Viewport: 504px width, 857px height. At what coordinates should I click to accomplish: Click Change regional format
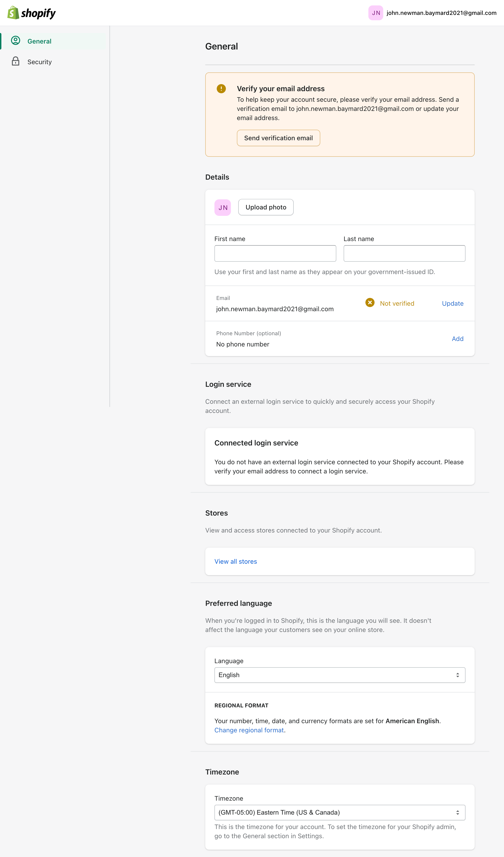pyautogui.click(x=249, y=730)
